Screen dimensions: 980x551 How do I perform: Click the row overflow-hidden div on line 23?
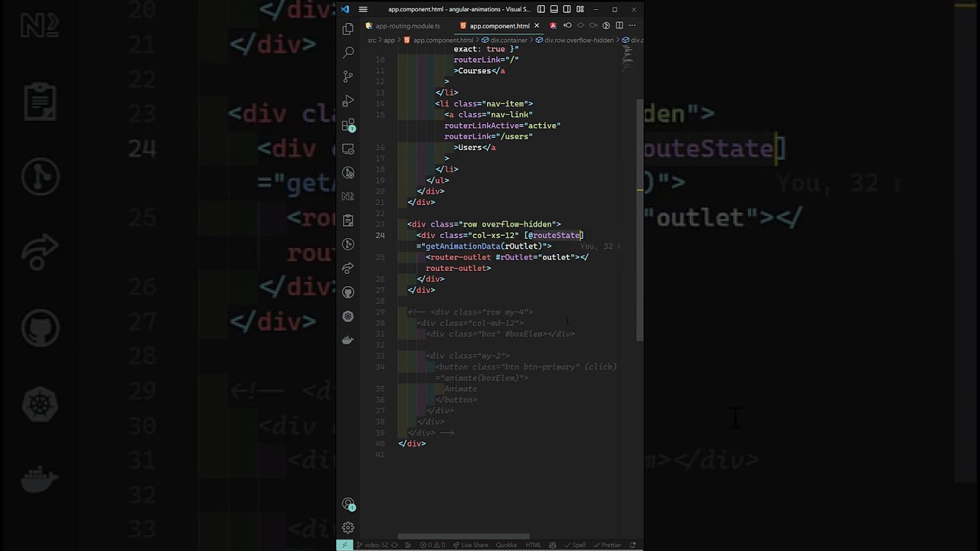click(484, 224)
